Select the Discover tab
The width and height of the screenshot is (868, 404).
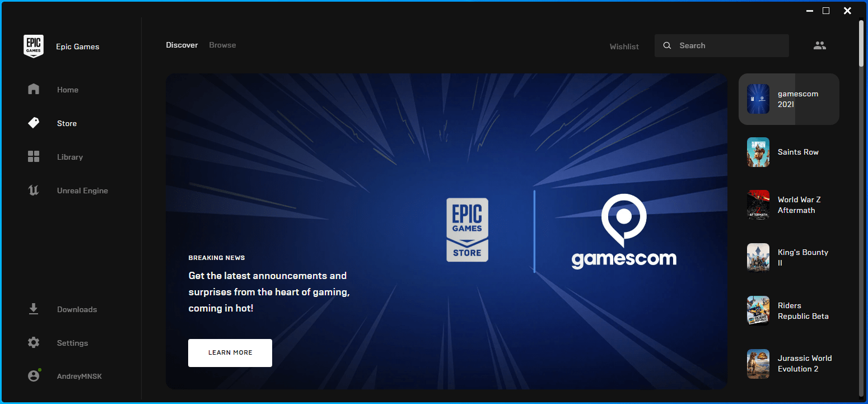pos(182,45)
